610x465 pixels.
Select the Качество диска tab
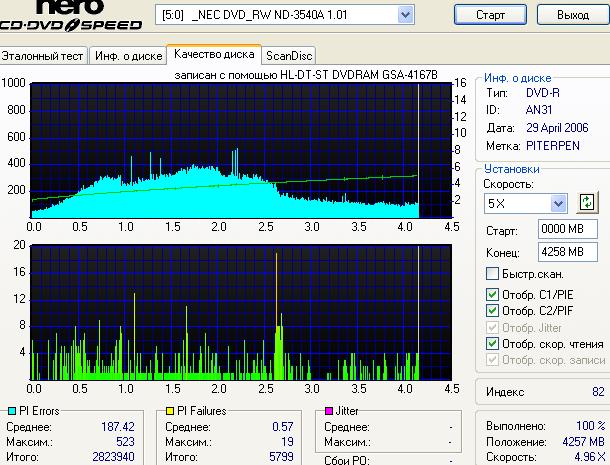click(x=212, y=55)
